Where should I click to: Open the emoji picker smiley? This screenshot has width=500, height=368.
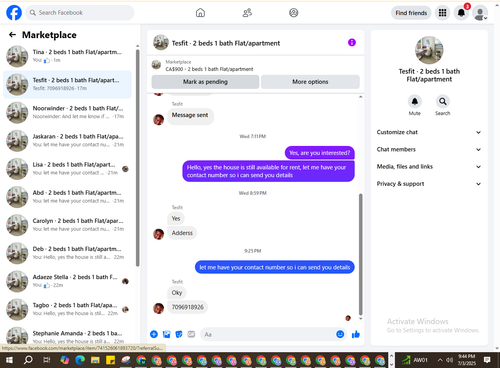pos(340,334)
